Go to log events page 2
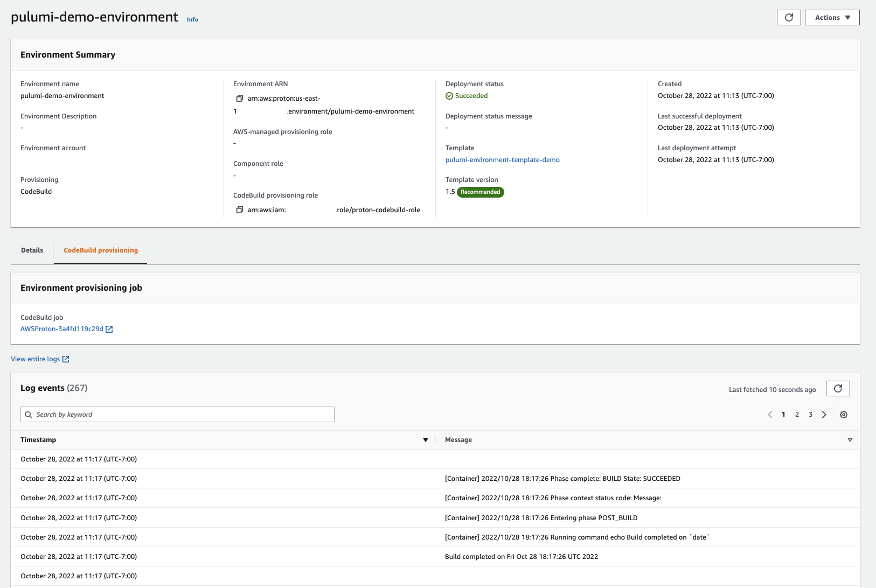Viewport: 876px width, 588px height. tap(797, 415)
